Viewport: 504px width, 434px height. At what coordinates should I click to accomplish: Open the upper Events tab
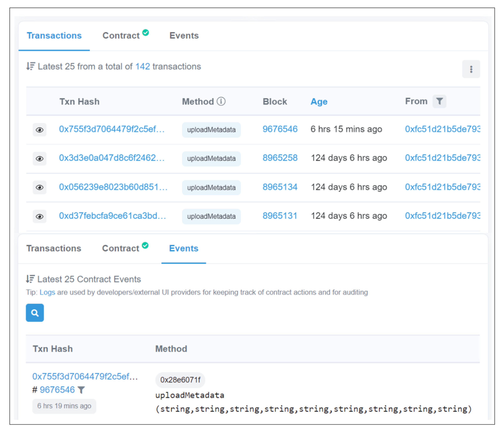point(184,36)
